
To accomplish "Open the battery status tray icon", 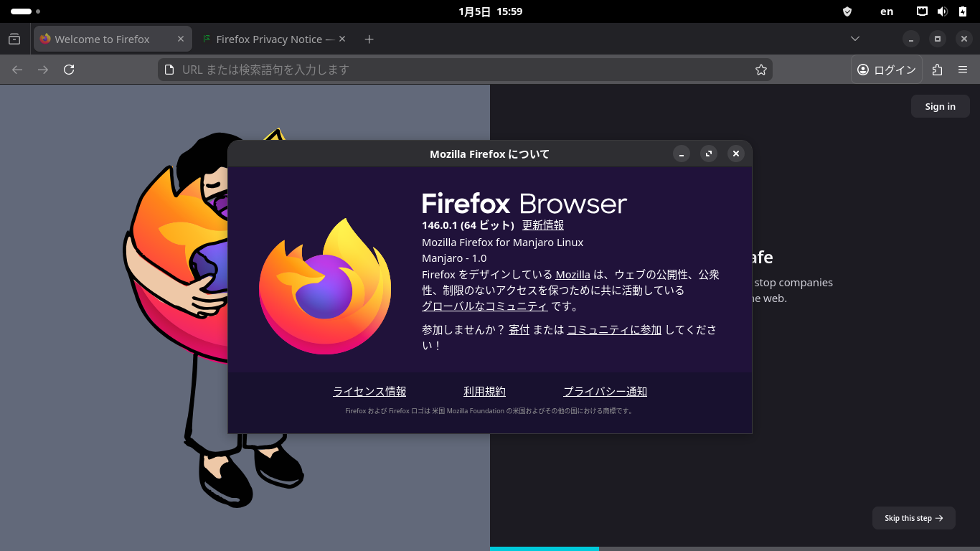I will 962,11.
